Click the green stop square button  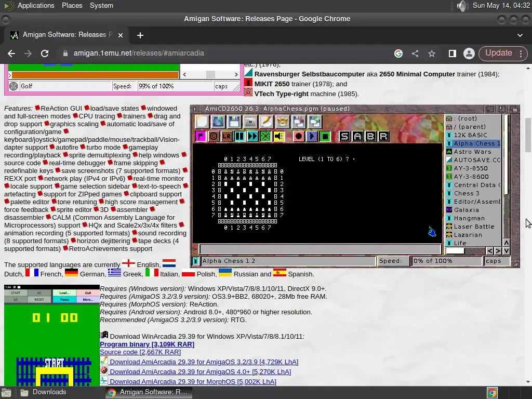pyautogui.click(x=325, y=137)
